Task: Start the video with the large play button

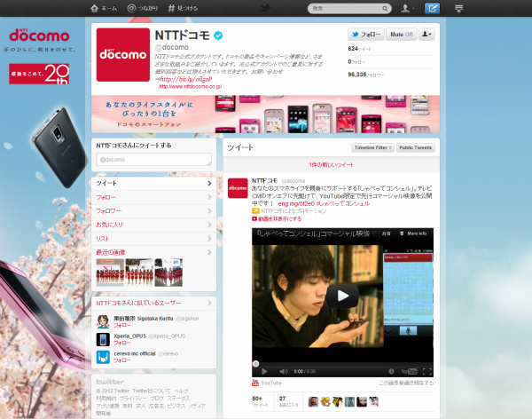Action: click(342, 296)
